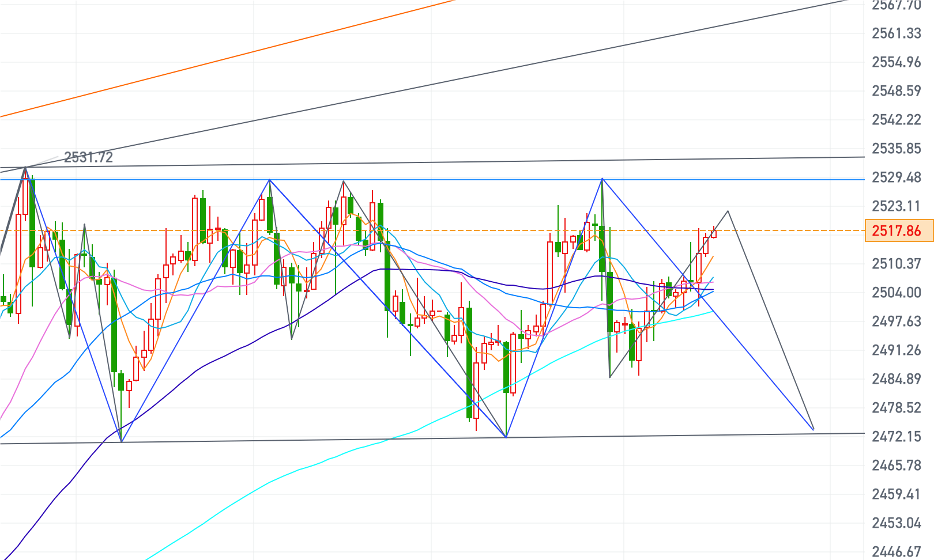The image size is (934, 560).
Task: Click the 2459.41 price axis label
Action: (x=897, y=494)
